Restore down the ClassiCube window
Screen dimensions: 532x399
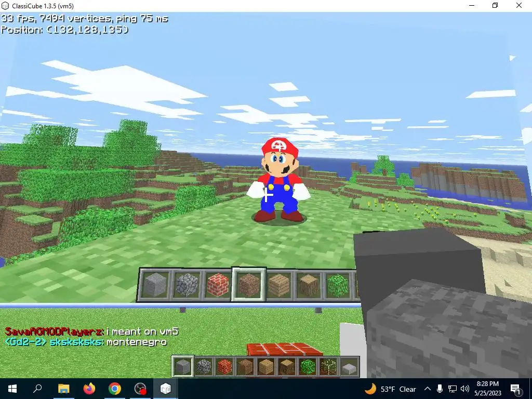coord(495,5)
